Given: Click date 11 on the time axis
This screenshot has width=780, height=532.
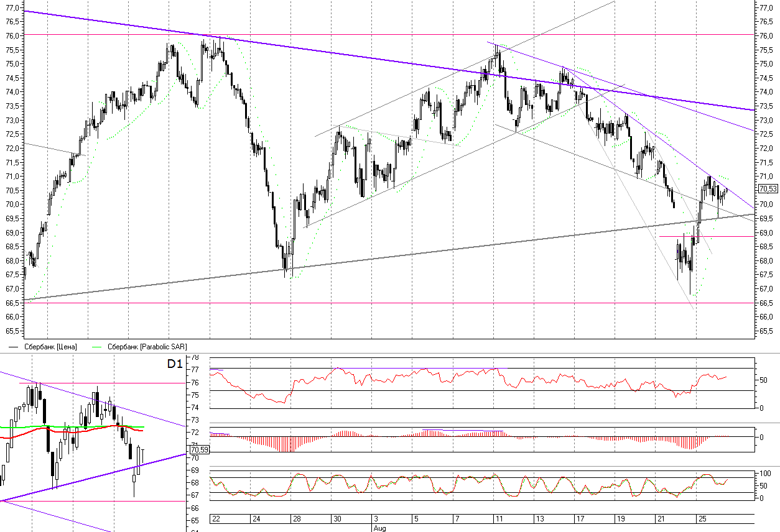Looking at the screenshot, I should 499,518.
